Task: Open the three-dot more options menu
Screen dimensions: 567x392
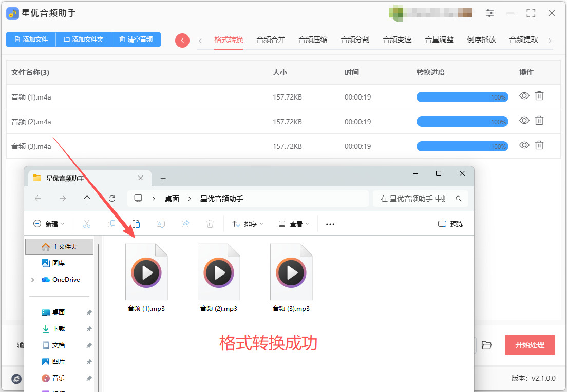Action: tap(330, 224)
